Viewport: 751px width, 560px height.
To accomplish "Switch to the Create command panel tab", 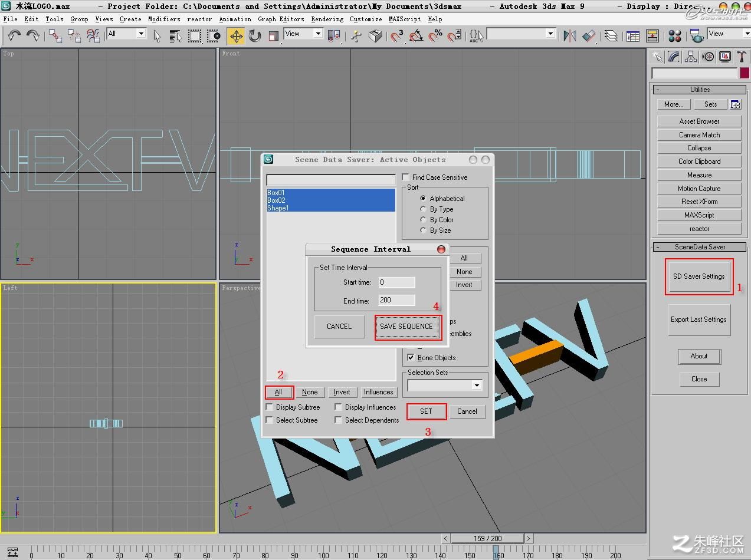I will tap(657, 57).
